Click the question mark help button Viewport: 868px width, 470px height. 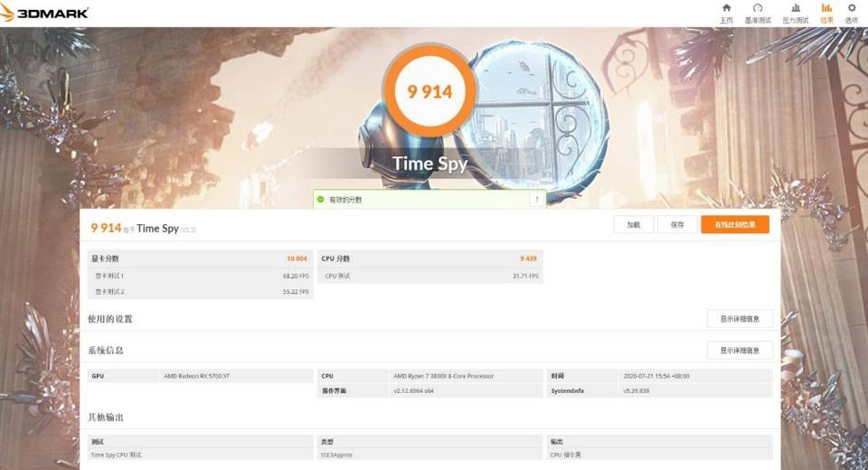tap(536, 199)
